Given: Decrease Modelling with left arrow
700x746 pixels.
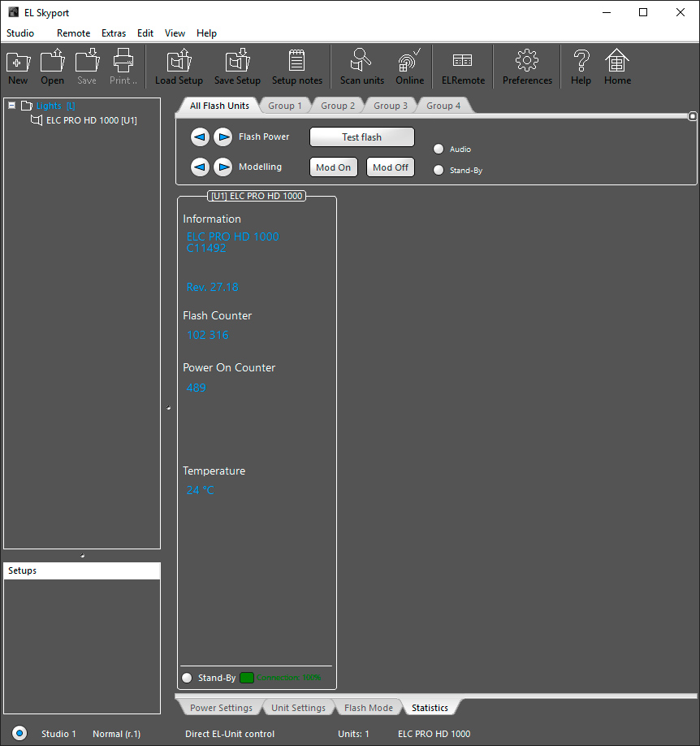Looking at the screenshot, I should click(x=200, y=167).
